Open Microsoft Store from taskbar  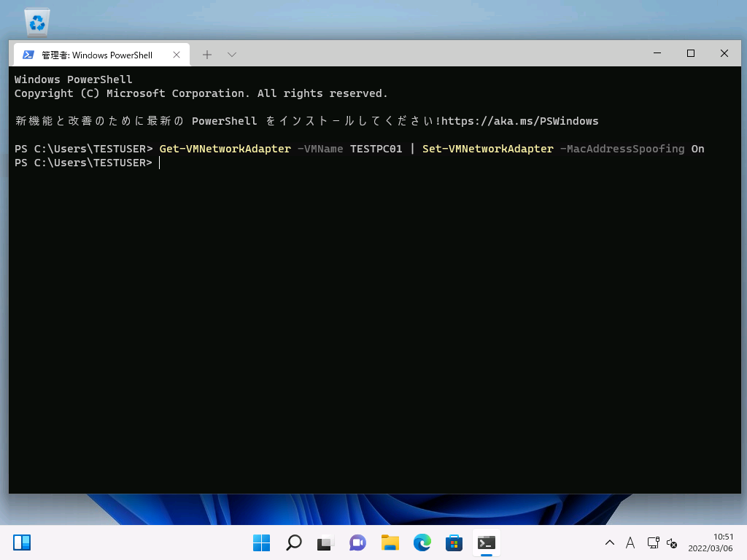[454, 542]
